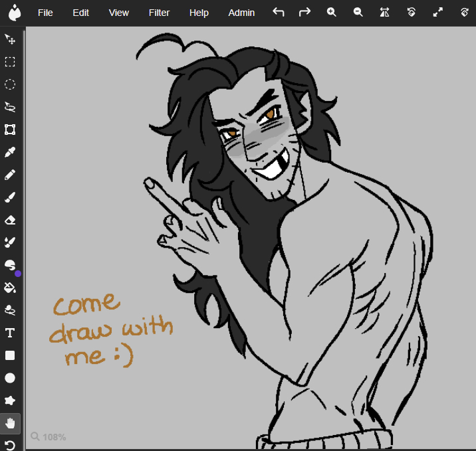Switch to the Pencil tool
The width and height of the screenshot is (476, 451).
coord(10,175)
